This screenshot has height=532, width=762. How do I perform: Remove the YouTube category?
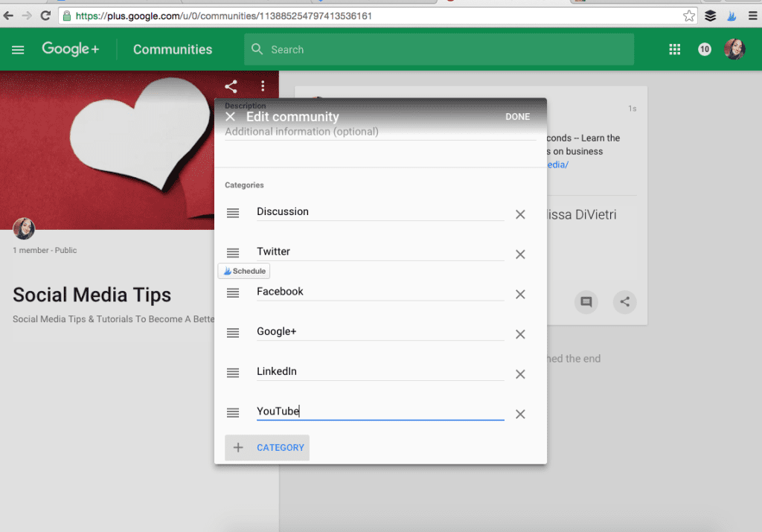[x=520, y=414]
